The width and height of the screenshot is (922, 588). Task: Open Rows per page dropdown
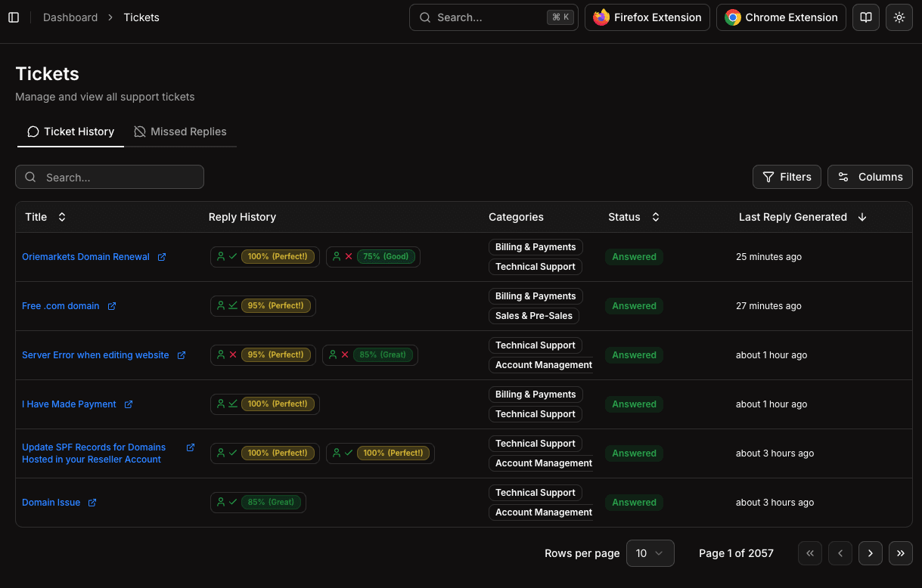(650, 553)
